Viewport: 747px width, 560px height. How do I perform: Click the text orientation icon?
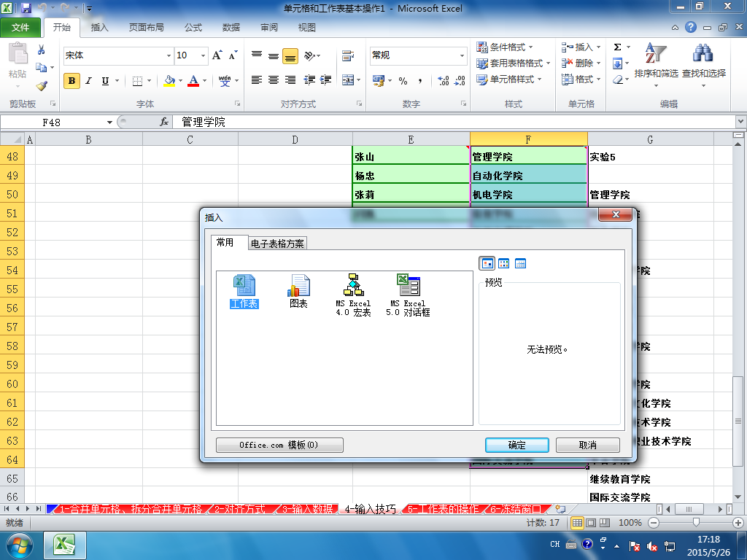coord(309,55)
